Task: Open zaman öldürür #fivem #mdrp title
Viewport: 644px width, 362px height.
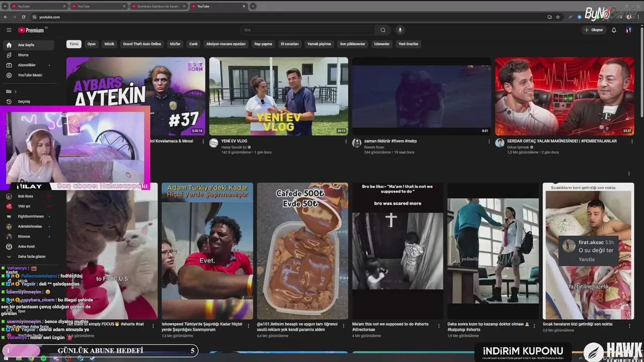Action: tap(390, 141)
